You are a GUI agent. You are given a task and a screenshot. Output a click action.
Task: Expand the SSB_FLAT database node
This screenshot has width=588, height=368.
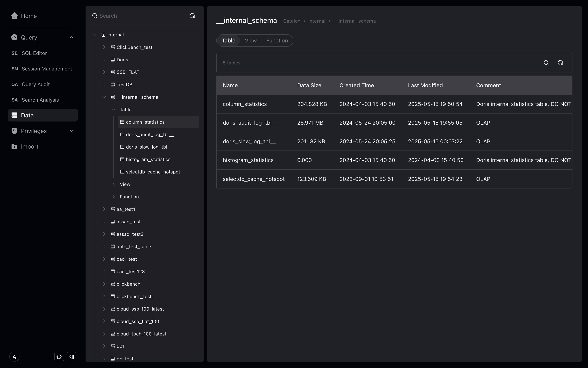[x=104, y=72]
